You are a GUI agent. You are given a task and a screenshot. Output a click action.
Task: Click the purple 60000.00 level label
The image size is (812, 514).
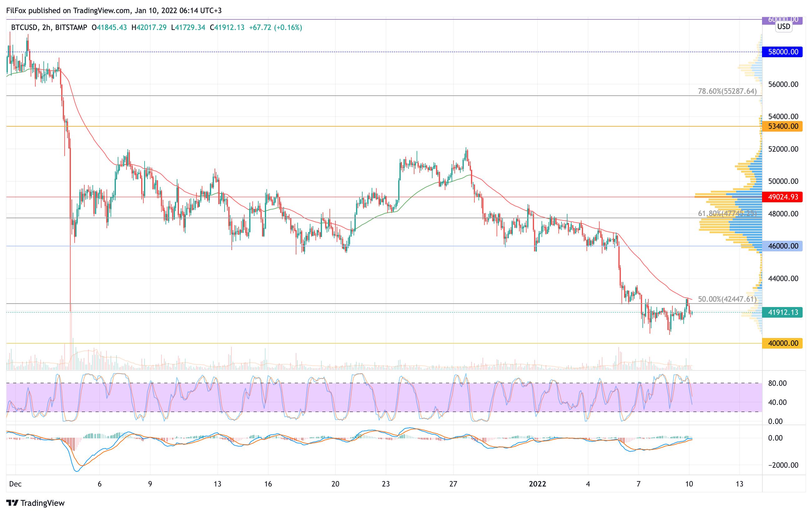pos(769,20)
